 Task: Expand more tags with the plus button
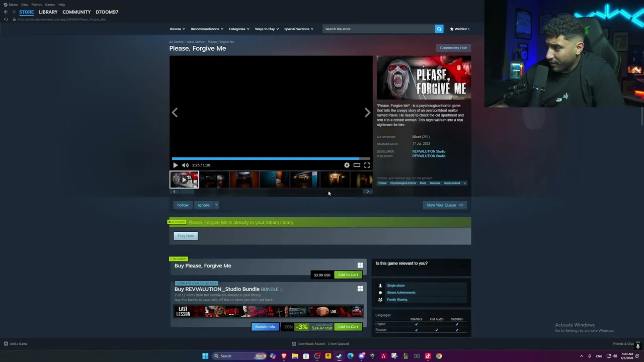465,183
